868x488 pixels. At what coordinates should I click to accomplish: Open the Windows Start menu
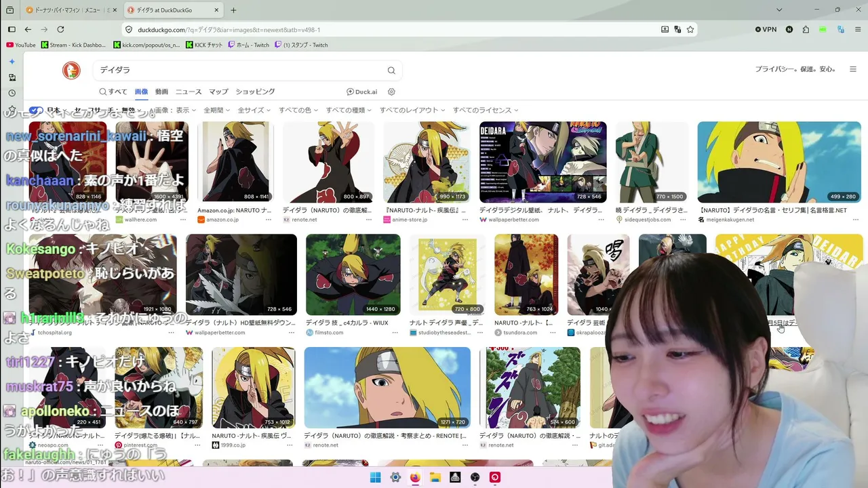(375, 477)
